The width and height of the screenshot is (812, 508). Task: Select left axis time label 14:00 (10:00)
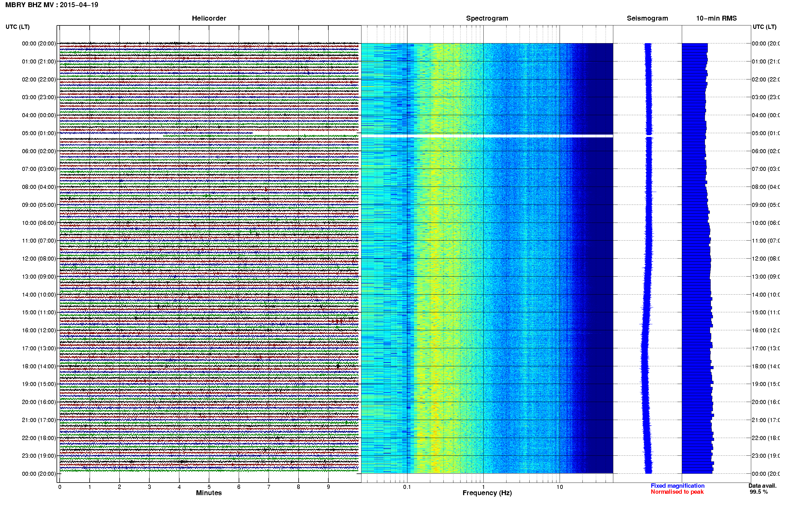point(39,295)
